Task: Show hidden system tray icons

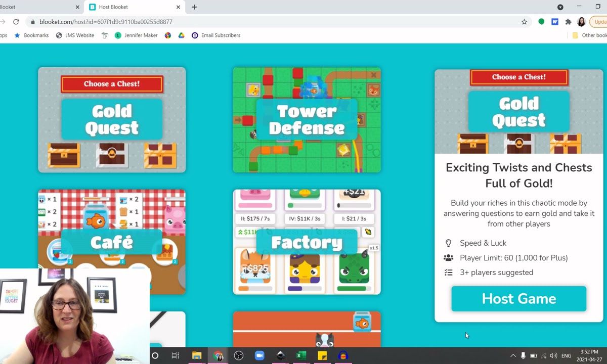Action: pyautogui.click(x=513, y=356)
